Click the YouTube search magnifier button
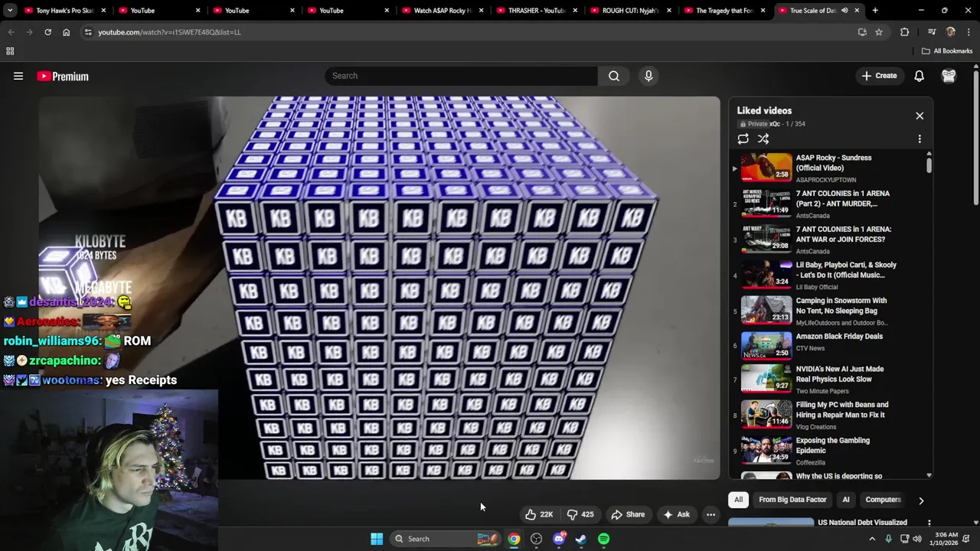Screen dimensions: 980x551 click(614, 76)
